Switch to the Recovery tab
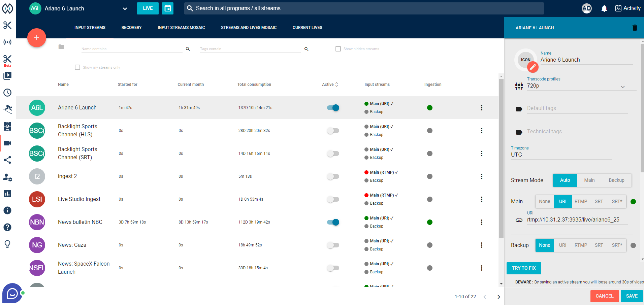Viewport: 644px width, 305px height. coord(131,28)
